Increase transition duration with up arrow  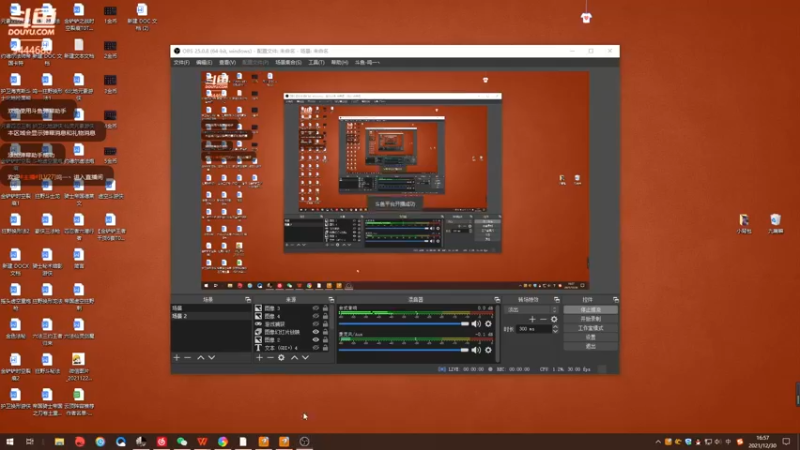pos(555,327)
